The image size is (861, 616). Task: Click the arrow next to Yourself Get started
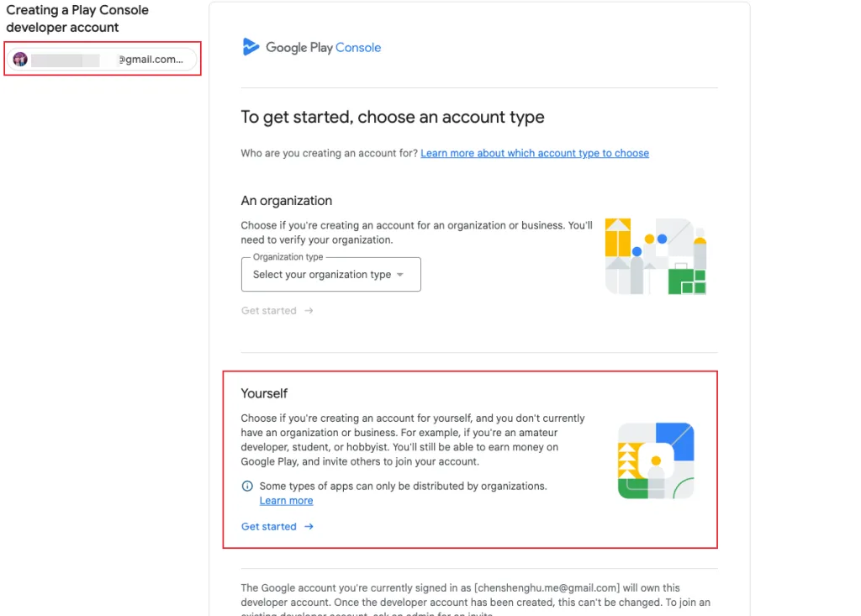(309, 527)
